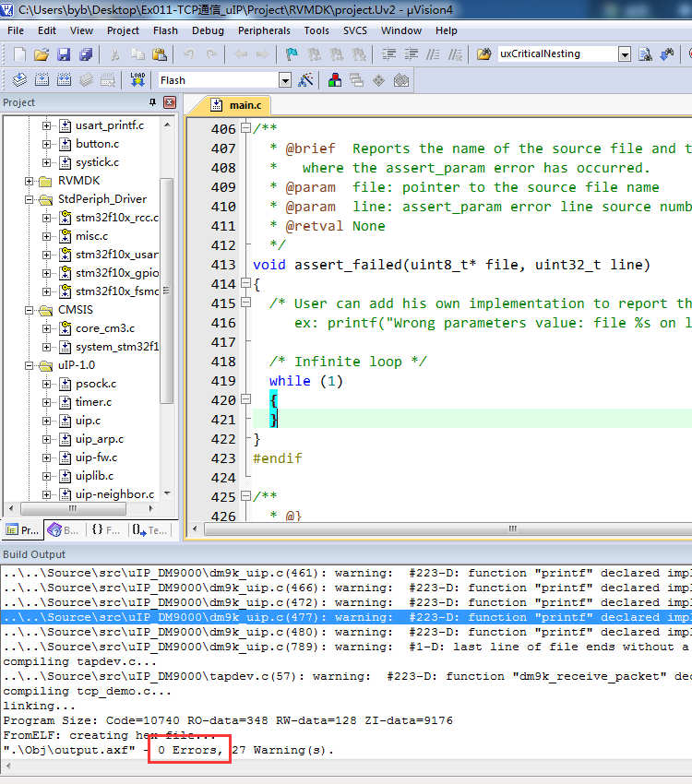The width and height of the screenshot is (692, 784).
Task: Open Manage Components colored blocks icon
Action: click(335, 80)
